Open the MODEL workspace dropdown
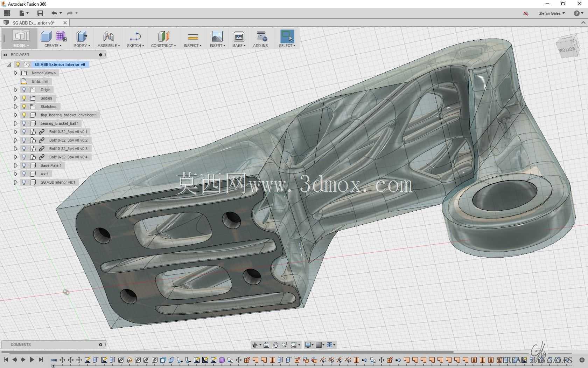This screenshot has height=368, width=588. pos(21,46)
